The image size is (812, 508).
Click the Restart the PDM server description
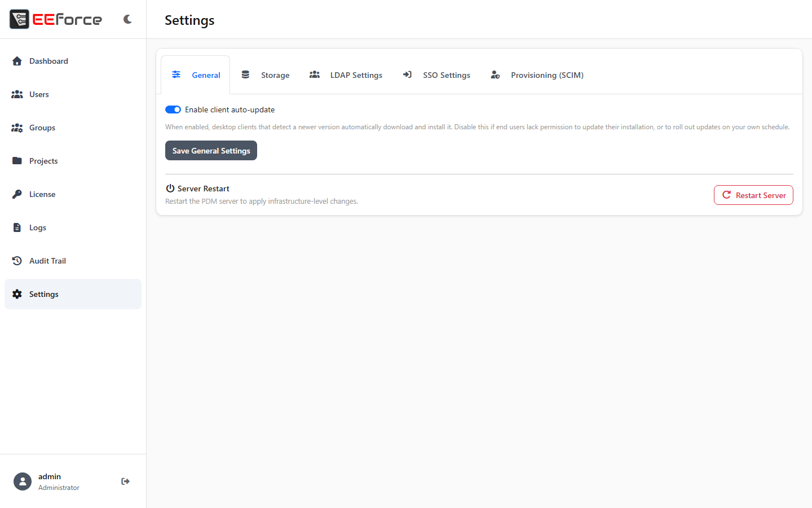point(262,202)
